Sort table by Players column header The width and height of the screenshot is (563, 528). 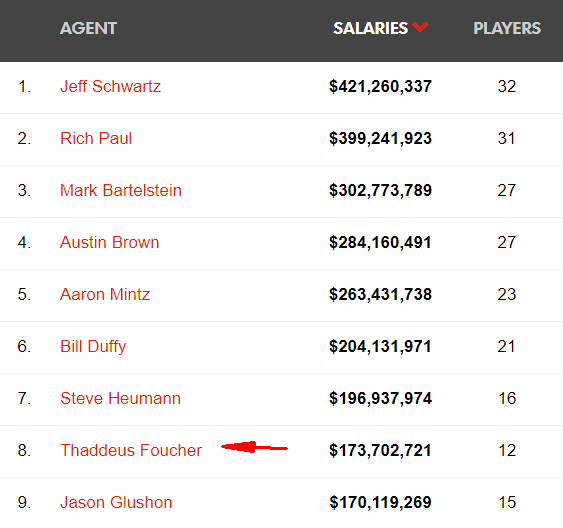(x=507, y=28)
